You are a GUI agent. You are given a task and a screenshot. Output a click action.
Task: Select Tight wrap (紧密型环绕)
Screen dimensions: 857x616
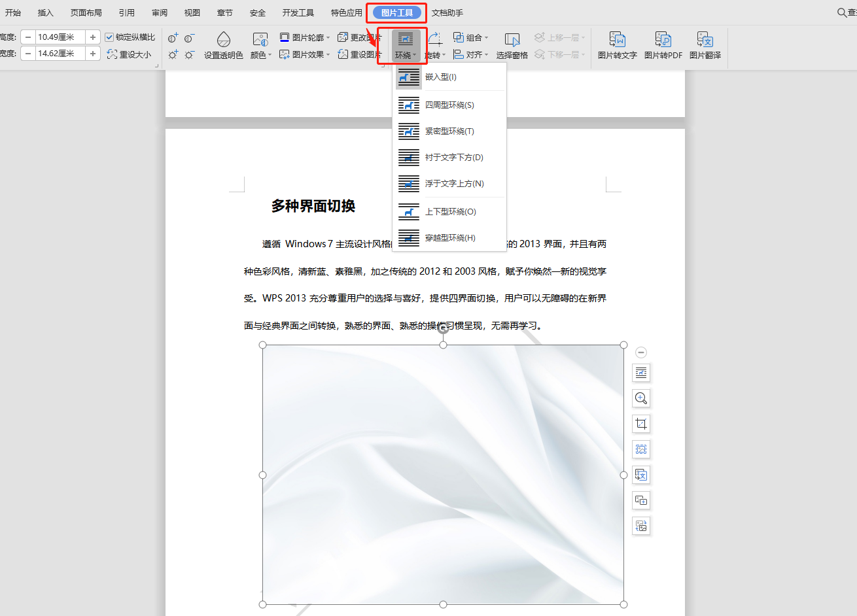click(x=449, y=131)
